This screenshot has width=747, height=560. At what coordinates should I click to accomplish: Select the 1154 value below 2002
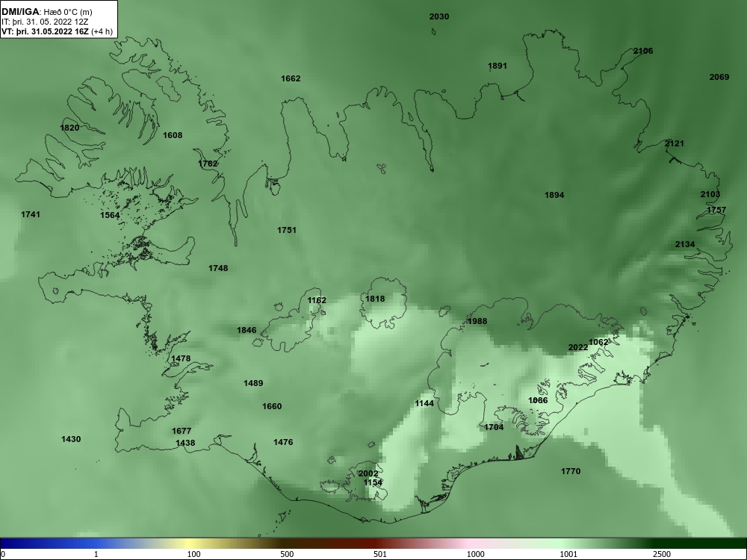[373, 482]
